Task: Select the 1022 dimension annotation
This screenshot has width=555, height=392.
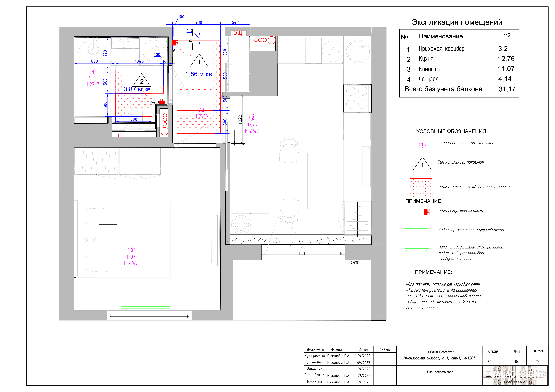Action: tap(240, 120)
